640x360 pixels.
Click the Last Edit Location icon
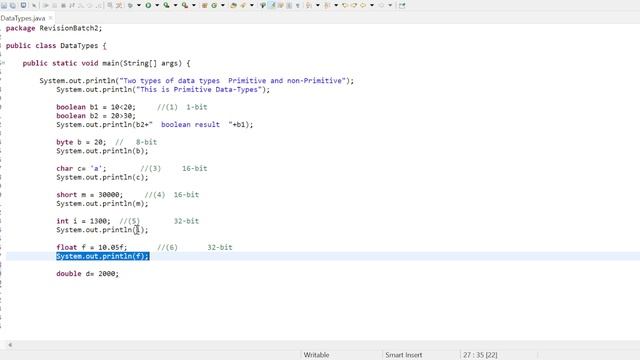(x=345, y=5)
